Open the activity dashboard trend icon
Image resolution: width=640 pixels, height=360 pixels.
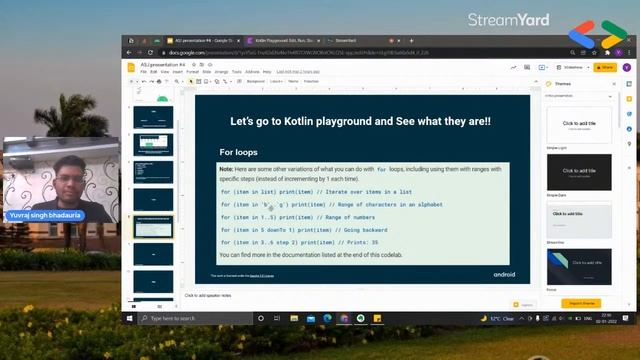click(x=513, y=67)
